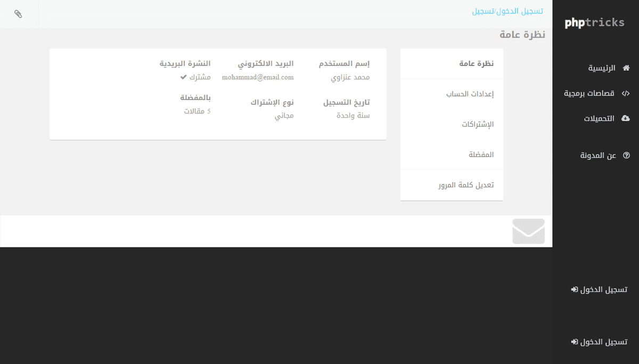Viewport: 639px width, 364px height.
Task: Click the lower تسجيل الدخول sidebar link
Action: coord(599,342)
